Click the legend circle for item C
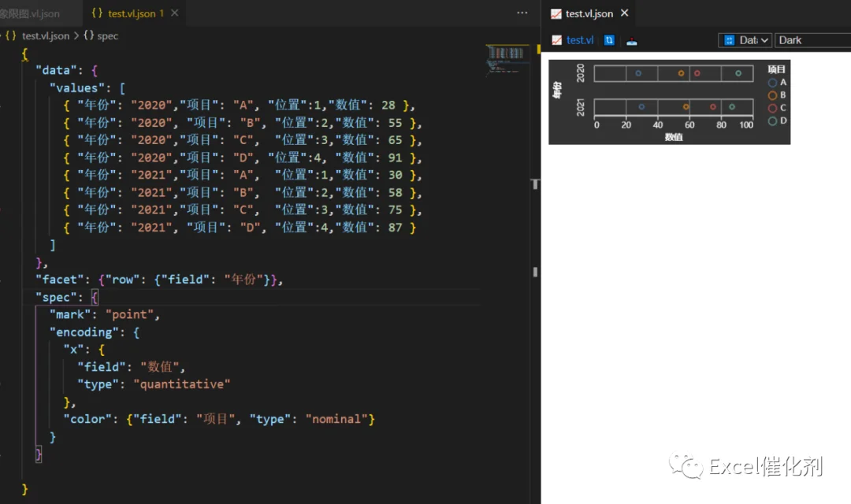The width and height of the screenshot is (851, 504). (x=772, y=108)
